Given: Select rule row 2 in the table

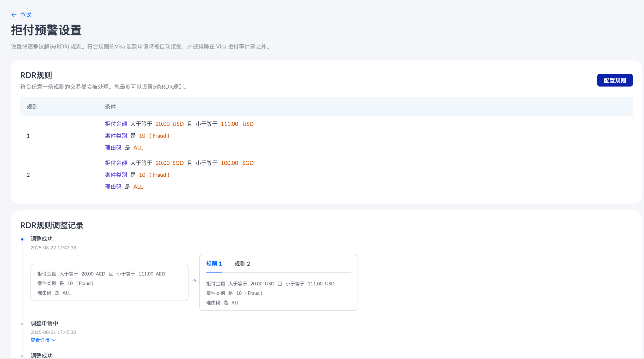Looking at the screenshot, I should pyautogui.click(x=28, y=175).
